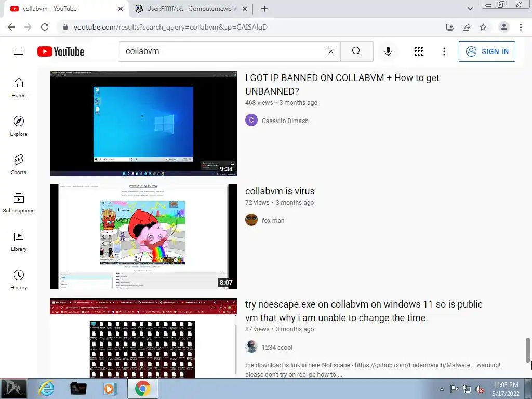The height and width of the screenshot is (399, 532).
Task: Open title 'try noescape.exe on collabvm'
Action: click(364, 311)
